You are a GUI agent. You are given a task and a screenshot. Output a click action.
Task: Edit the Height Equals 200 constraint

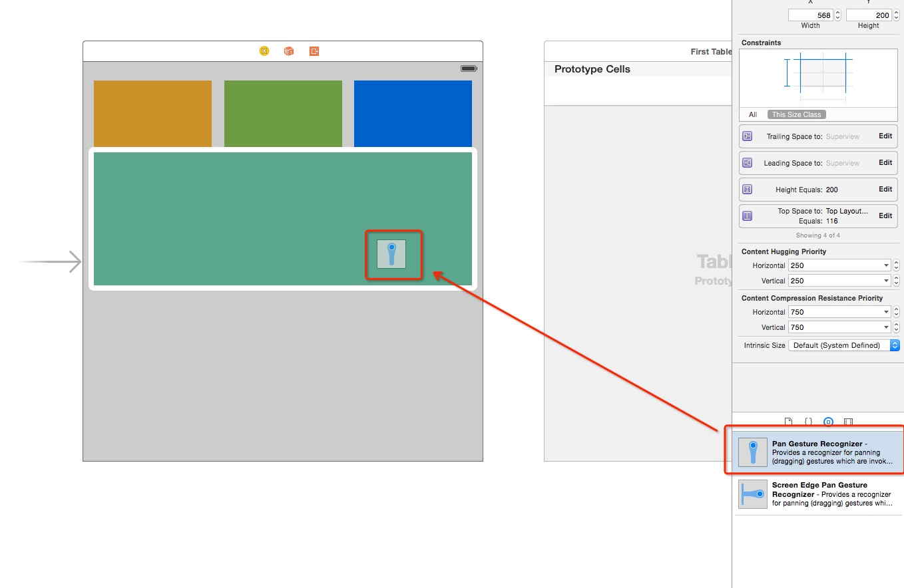click(x=885, y=189)
